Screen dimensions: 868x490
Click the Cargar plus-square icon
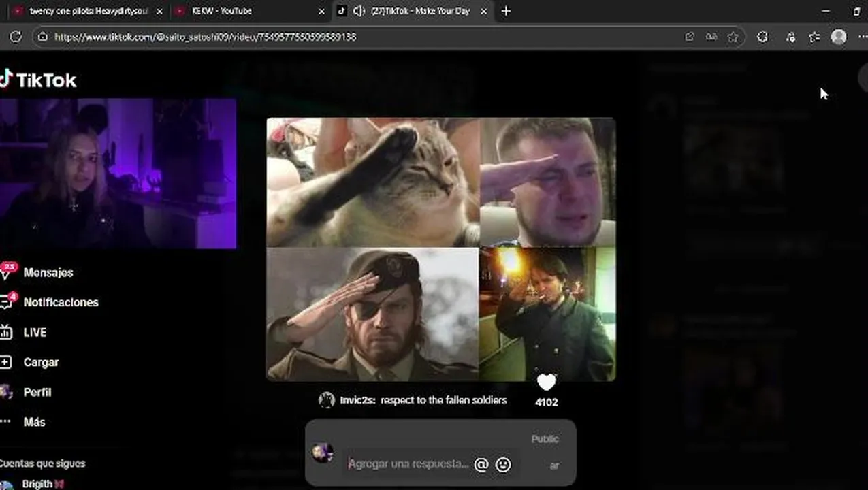[x=5, y=362]
